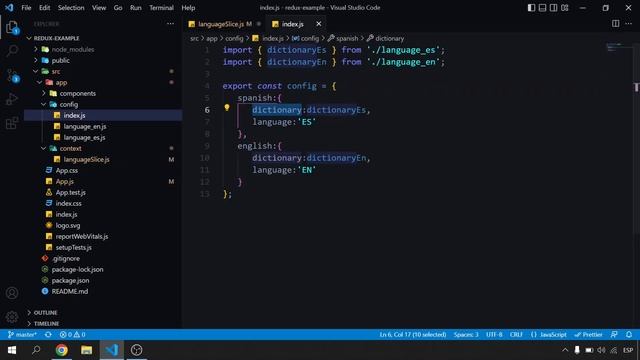Screen dimensions: 640x360
Task: Open Explorer panel More Actions ellipsis
Action: pyautogui.click(x=170, y=24)
